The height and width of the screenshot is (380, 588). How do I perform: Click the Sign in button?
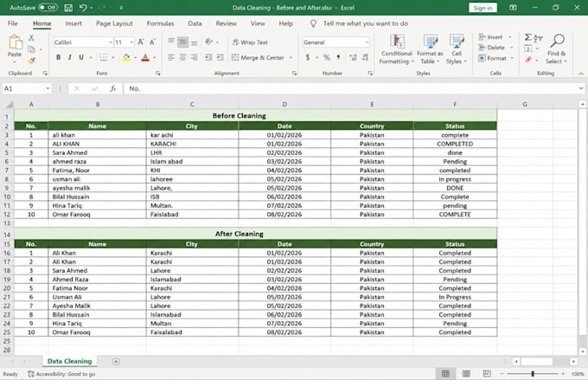483,8
